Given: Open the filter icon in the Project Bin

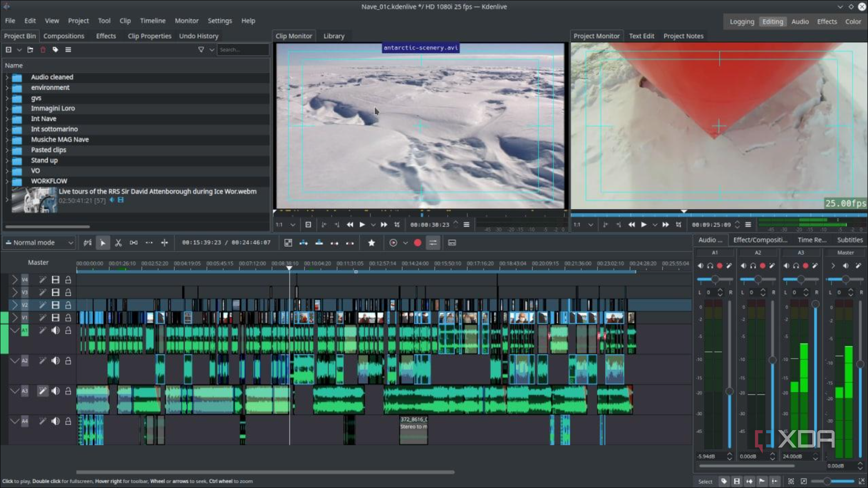Looking at the screenshot, I should point(201,49).
